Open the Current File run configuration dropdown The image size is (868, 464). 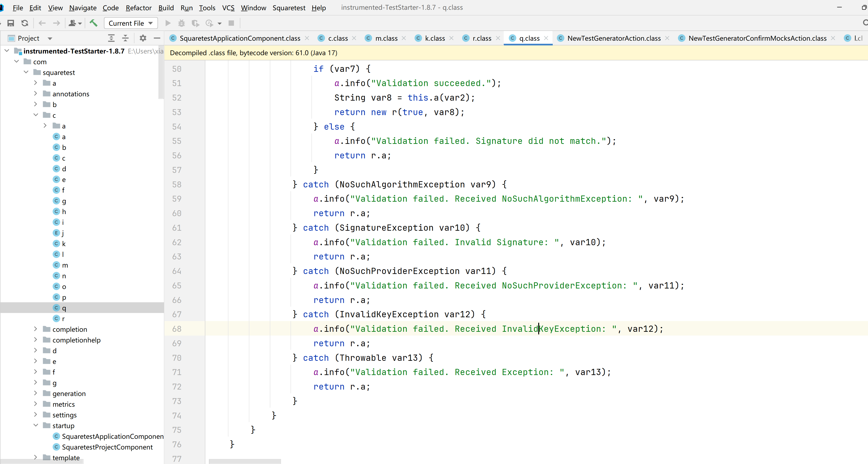click(131, 23)
